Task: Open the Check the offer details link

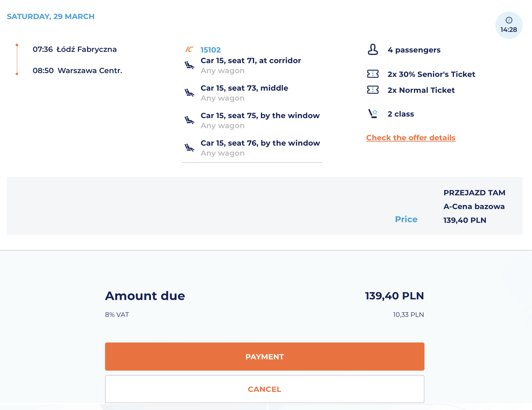Action: pos(411,138)
